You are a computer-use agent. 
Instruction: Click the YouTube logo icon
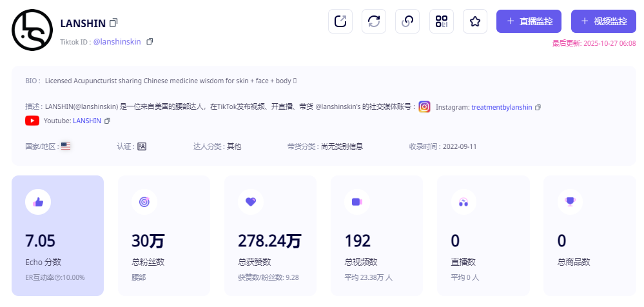(x=32, y=121)
